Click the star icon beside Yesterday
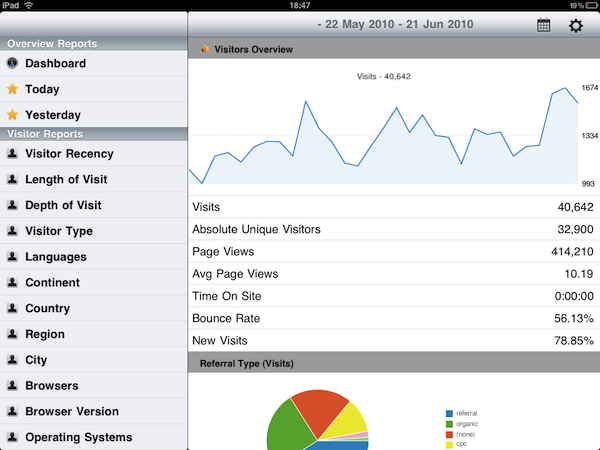This screenshot has height=450, width=600. click(12, 114)
